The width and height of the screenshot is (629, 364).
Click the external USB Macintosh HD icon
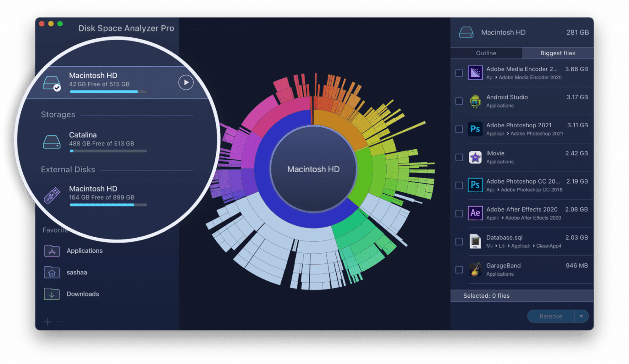[52, 195]
